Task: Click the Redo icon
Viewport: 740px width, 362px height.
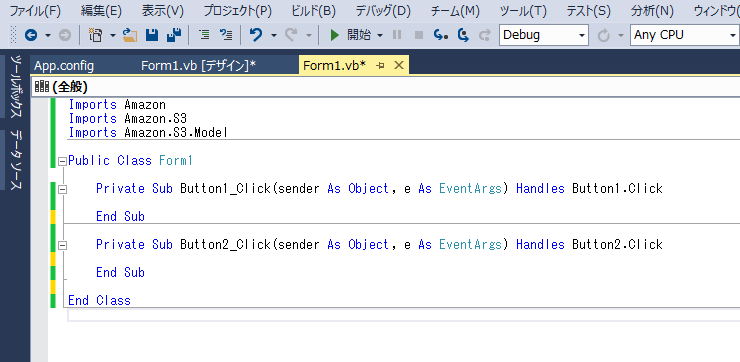Action: (x=291, y=35)
